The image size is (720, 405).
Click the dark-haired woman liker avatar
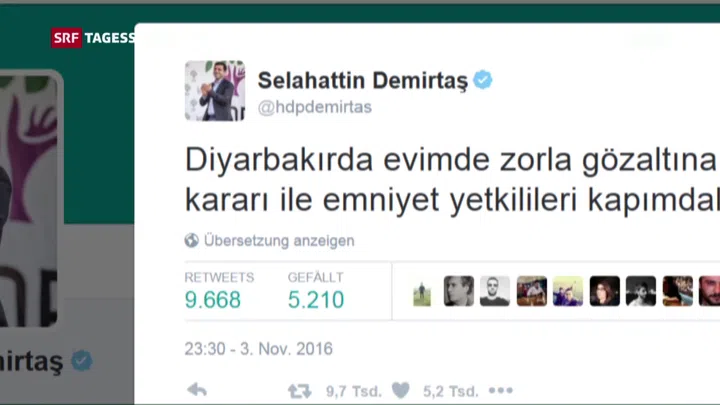coord(604,291)
